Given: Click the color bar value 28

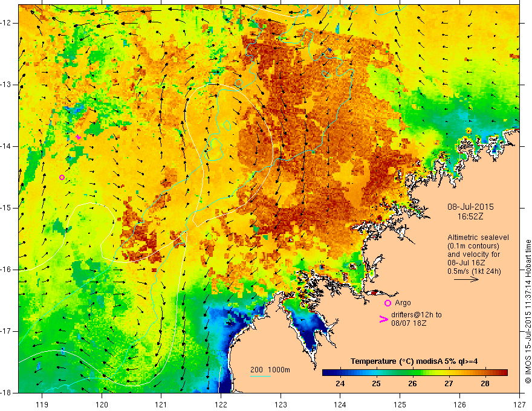Looking at the screenshot, I should 485,384.
